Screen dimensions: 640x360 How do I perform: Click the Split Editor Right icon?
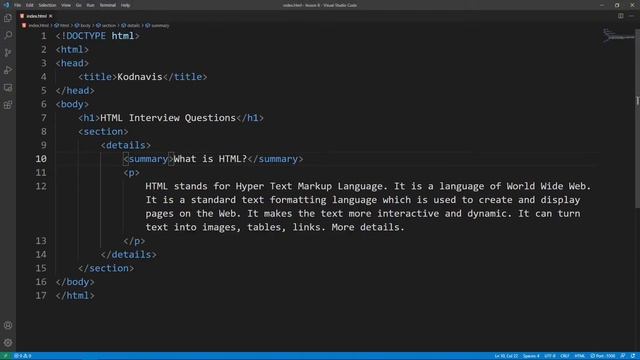620,16
